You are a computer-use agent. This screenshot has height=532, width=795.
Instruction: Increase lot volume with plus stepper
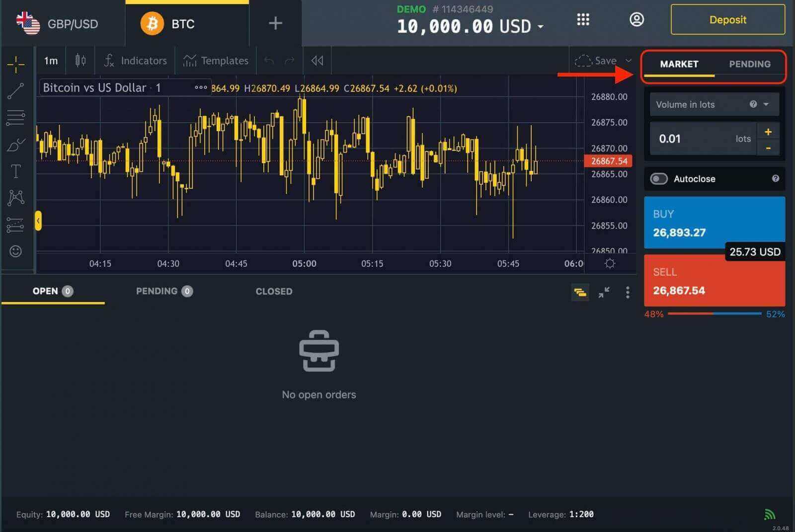tap(768, 132)
